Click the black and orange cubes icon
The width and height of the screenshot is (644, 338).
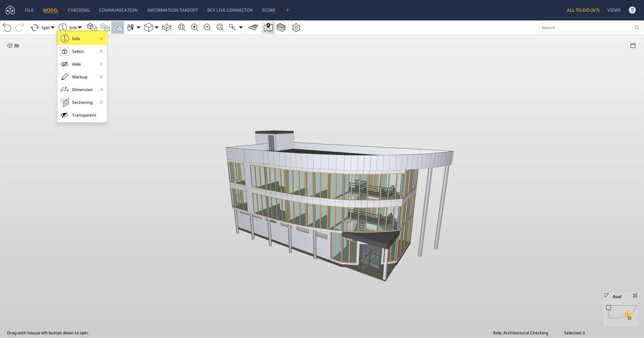coord(92,27)
